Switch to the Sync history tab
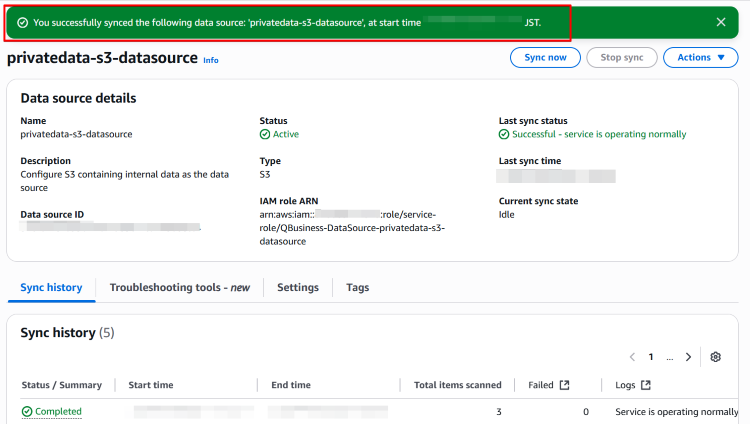Viewport: 750px width, 424px height. click(x=51, y=288)
